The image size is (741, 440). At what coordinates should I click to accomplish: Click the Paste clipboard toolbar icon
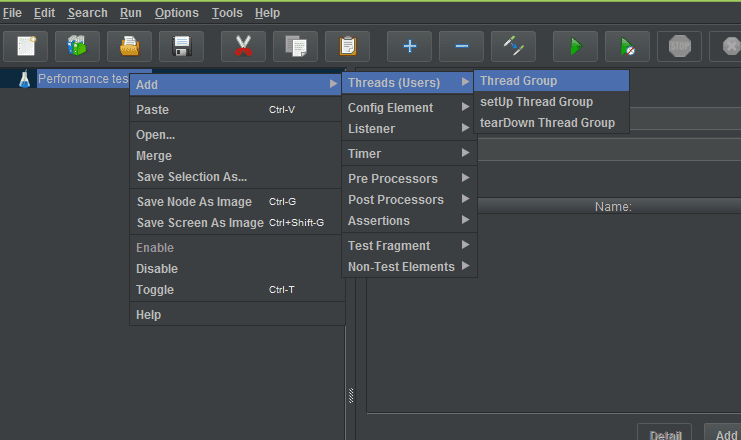click(x=347, y=46)
